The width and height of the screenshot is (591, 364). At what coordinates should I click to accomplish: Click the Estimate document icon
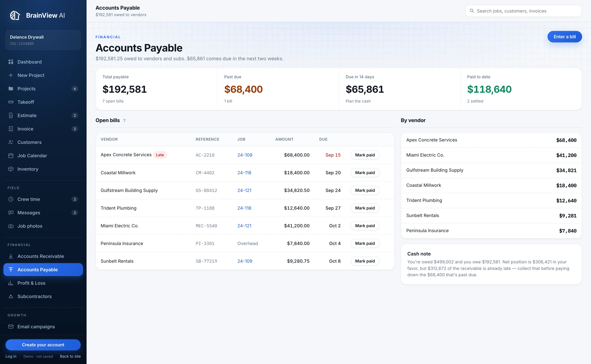pos(11,116)
